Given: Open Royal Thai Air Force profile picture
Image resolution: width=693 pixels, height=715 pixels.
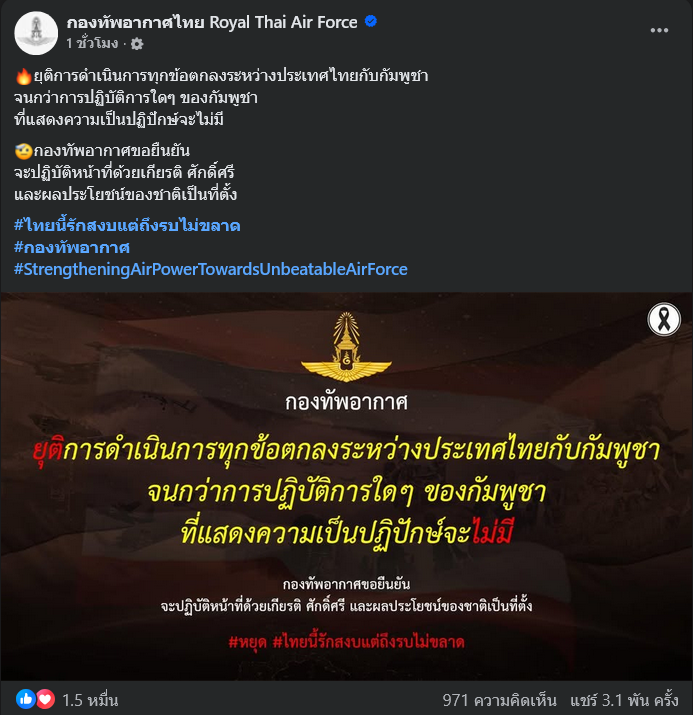Looking at the screenshot, I should (x=36, y=33).
